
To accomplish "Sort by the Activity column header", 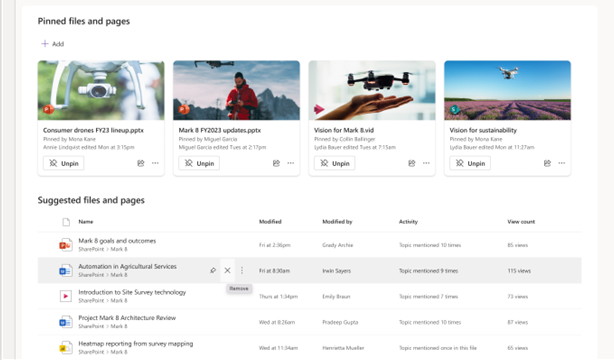I will [x=408, y=222].
